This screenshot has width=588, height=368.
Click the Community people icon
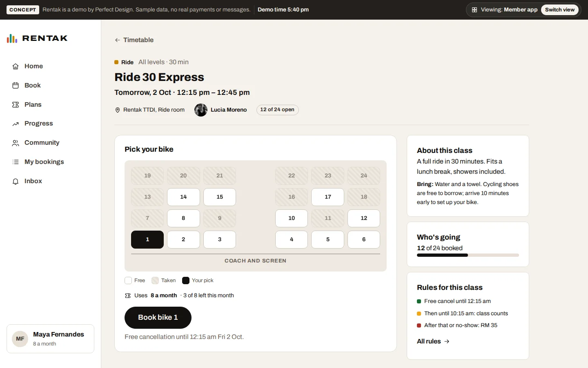click(16, 143)
